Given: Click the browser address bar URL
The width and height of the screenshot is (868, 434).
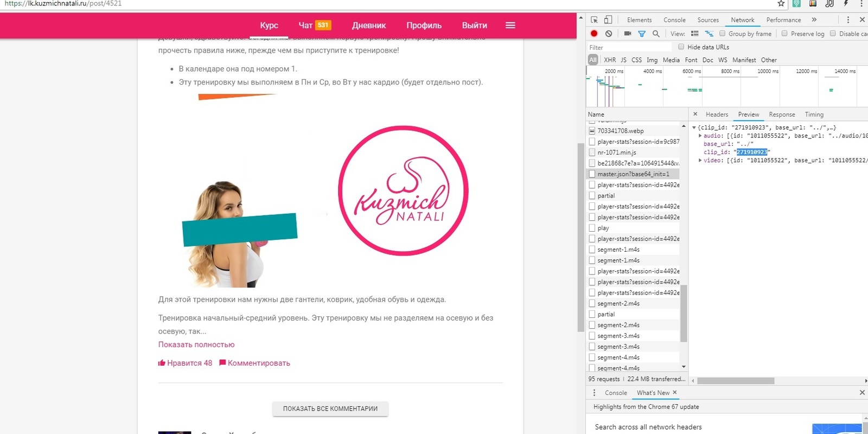Looking at the screenshot, I should coord(63,3).
